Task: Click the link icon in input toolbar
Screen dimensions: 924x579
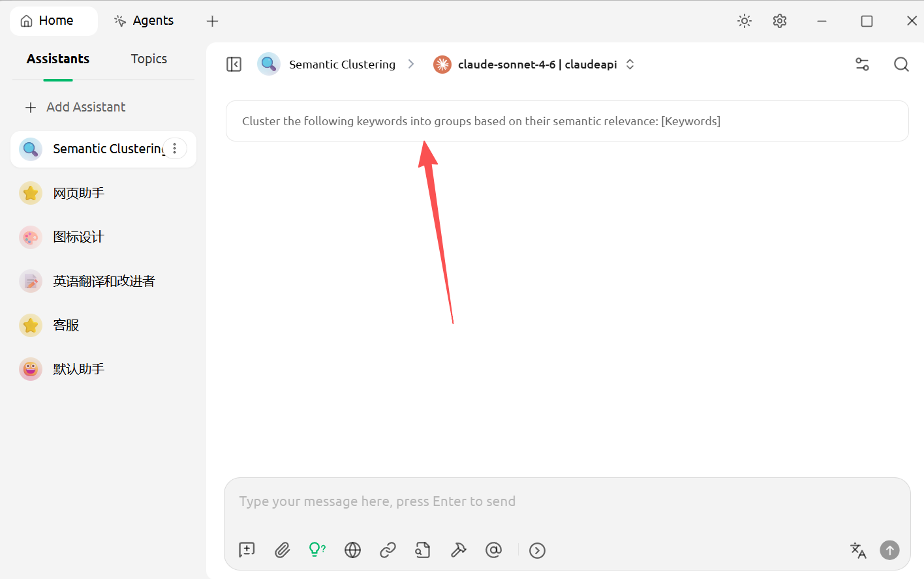Action: 388,550
